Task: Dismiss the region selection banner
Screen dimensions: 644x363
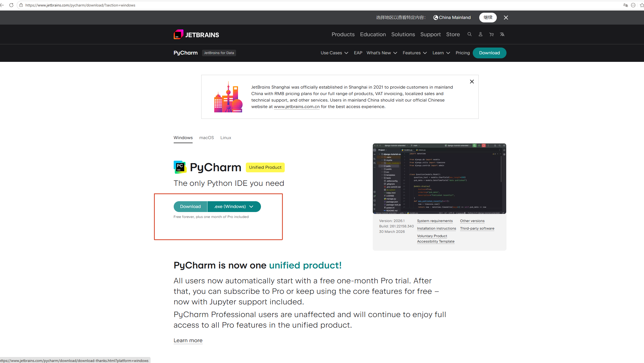Action: 506,18
